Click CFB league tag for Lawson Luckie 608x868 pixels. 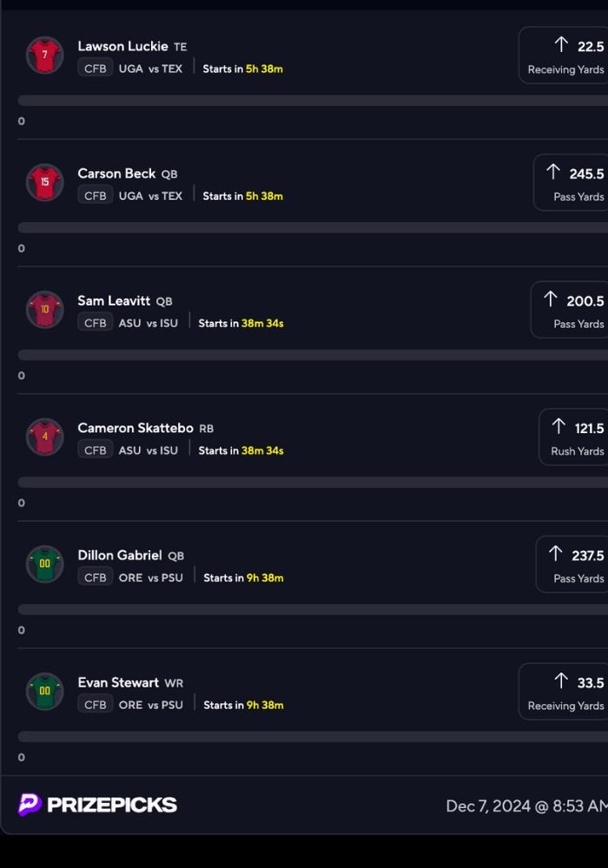pyautogui.click(x=96, y=68)
